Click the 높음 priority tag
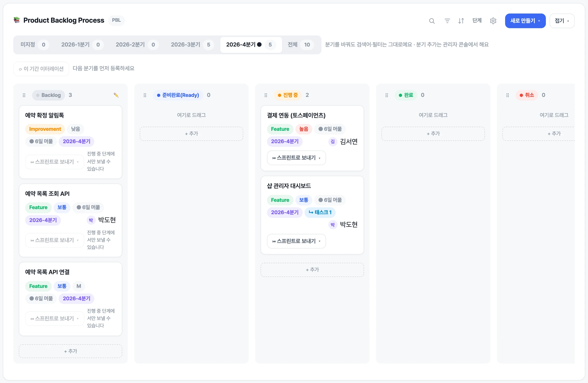The image size is (588, 383). (304, 129)
